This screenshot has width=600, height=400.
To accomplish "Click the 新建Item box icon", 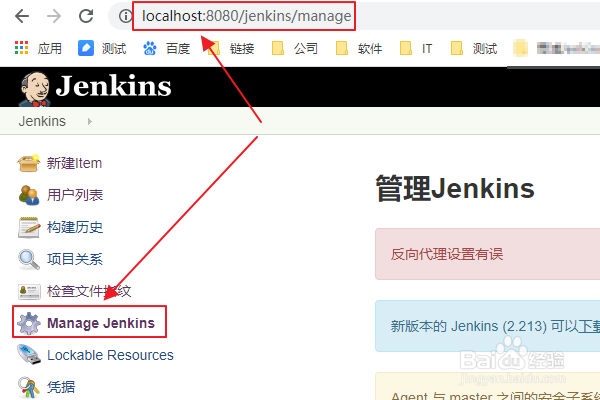I will (29, 163).
